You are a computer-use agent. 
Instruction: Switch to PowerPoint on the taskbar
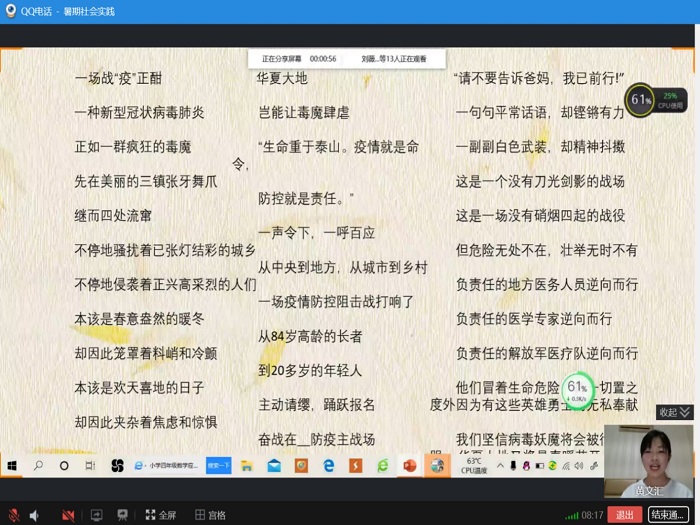point(410,466)
